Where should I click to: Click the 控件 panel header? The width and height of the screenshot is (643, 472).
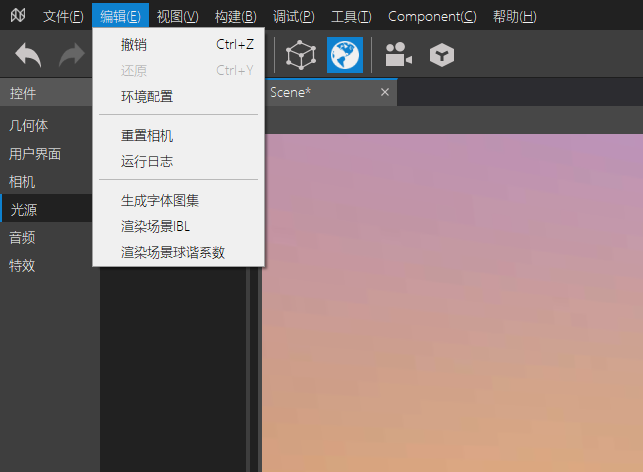(x=46, y=93)
